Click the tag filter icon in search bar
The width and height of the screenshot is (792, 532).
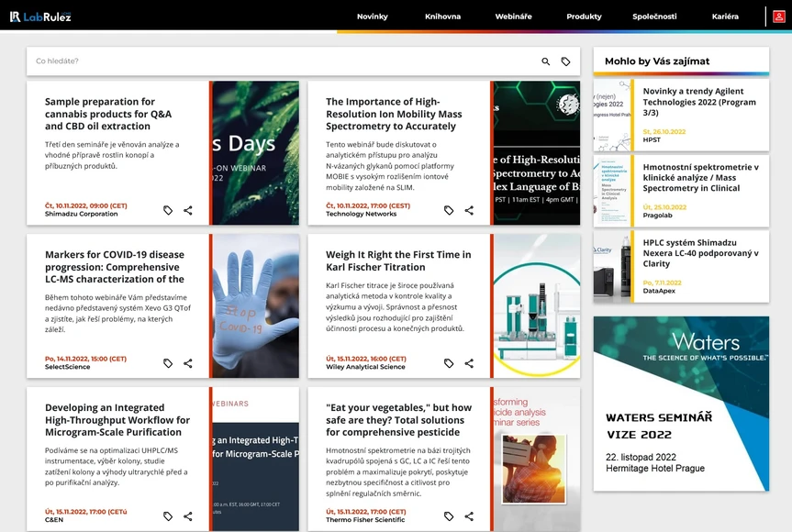565,61
